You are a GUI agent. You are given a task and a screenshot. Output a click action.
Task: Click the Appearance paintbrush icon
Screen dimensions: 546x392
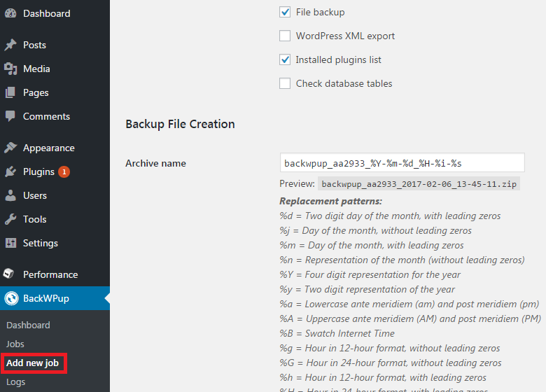click(x=10, y=148)
